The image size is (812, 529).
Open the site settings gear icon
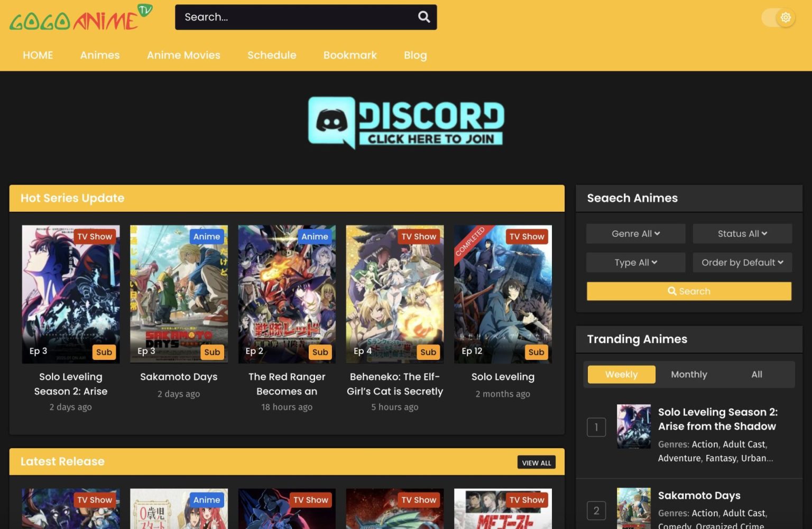786,17
